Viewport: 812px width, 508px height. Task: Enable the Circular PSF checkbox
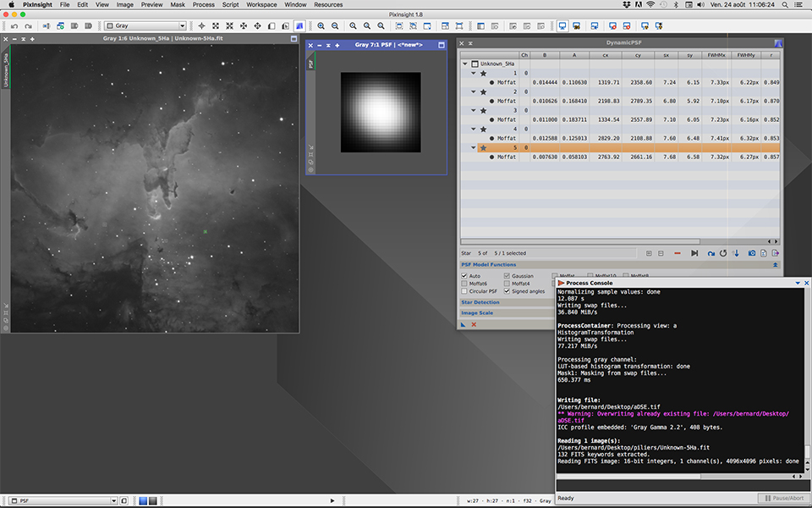(x=464, y=291)
